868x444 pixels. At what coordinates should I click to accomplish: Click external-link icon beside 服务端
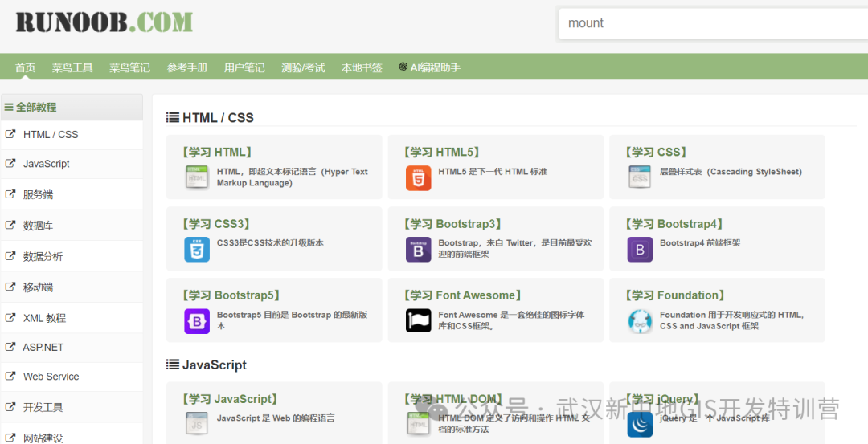click(10, 194)
